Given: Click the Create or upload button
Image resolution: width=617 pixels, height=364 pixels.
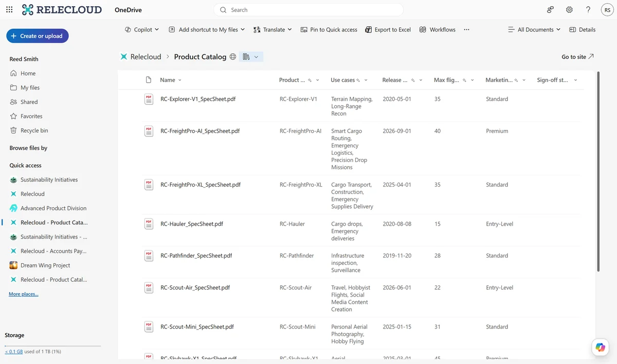Looking at the screenshot, I should click(38, 36).
